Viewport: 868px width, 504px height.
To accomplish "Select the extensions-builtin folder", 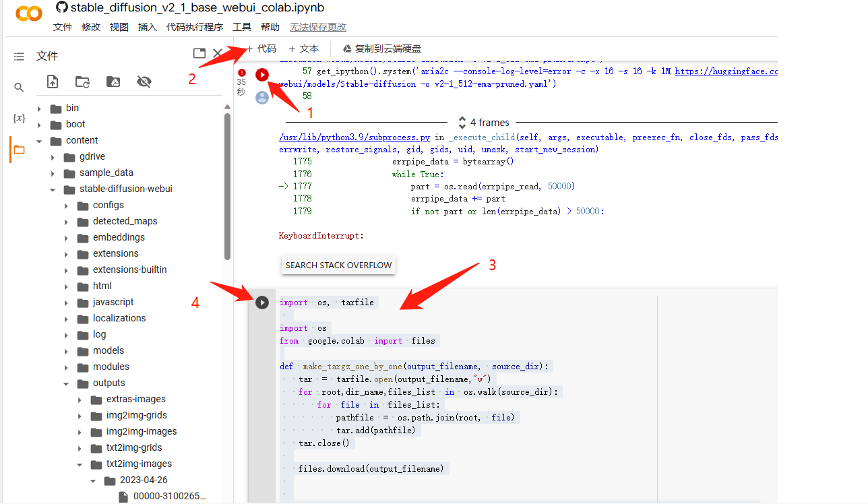I will (x=129, y=270).
